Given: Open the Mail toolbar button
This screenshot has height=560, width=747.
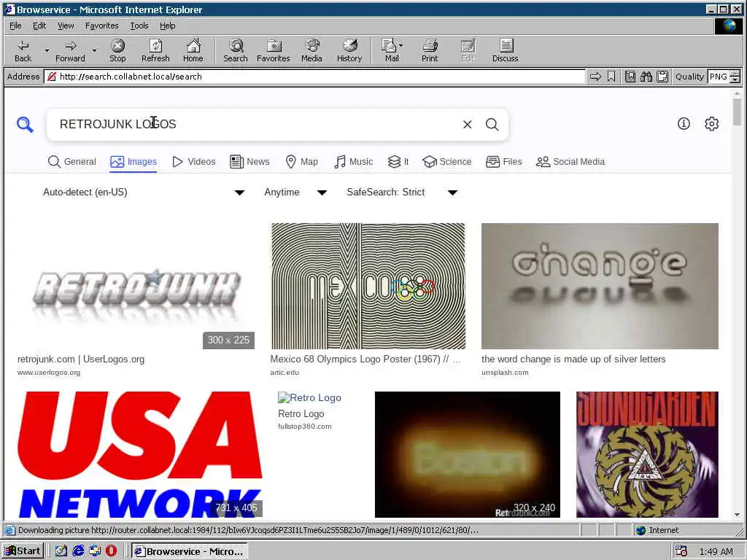Looking at the screenshot, I should point(392,50).
